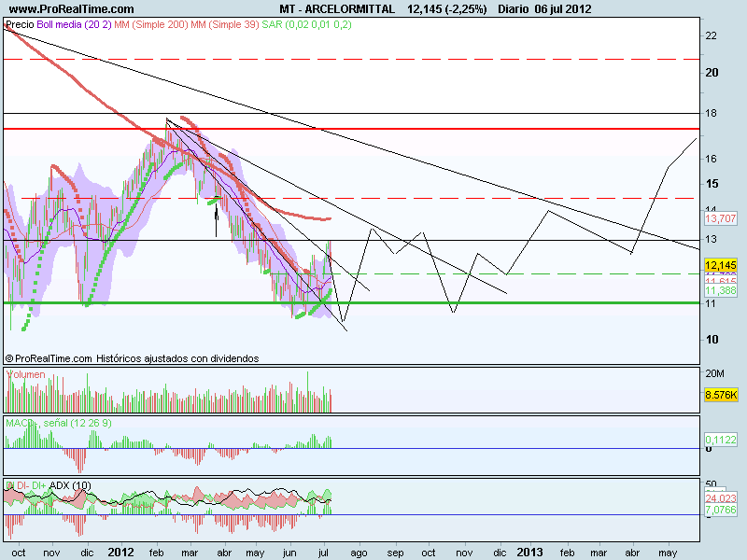The height and width of the screenshot is (560, 747).
Task: Click the 'ADX (10)' indicator label
Action: click(x=70, y=485)
